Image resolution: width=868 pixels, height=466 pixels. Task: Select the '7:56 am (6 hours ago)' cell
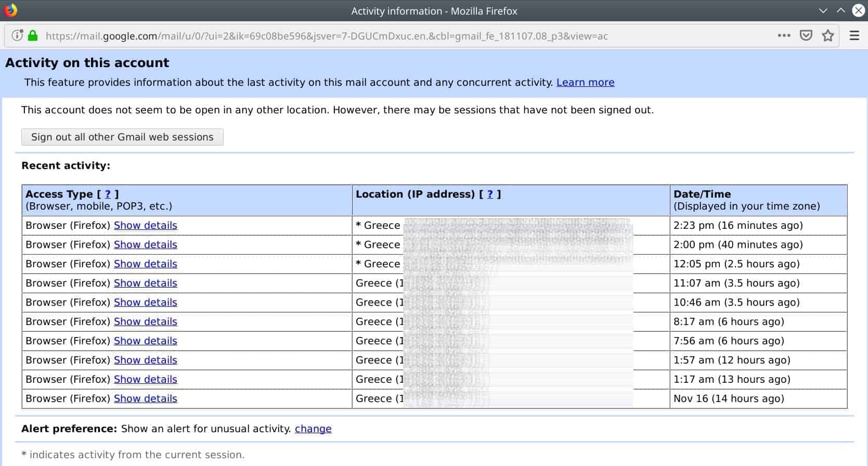click(758, 341)
